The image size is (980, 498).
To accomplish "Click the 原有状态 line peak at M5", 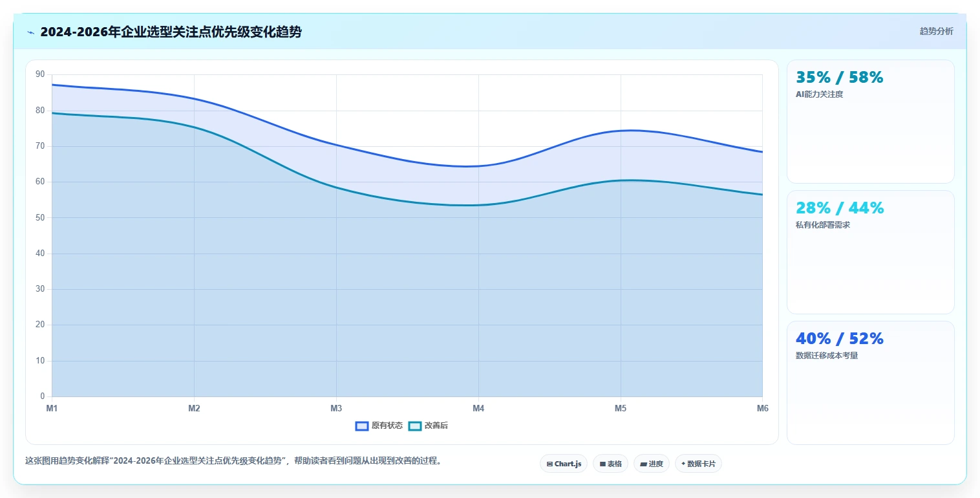I will coord(621,131).
